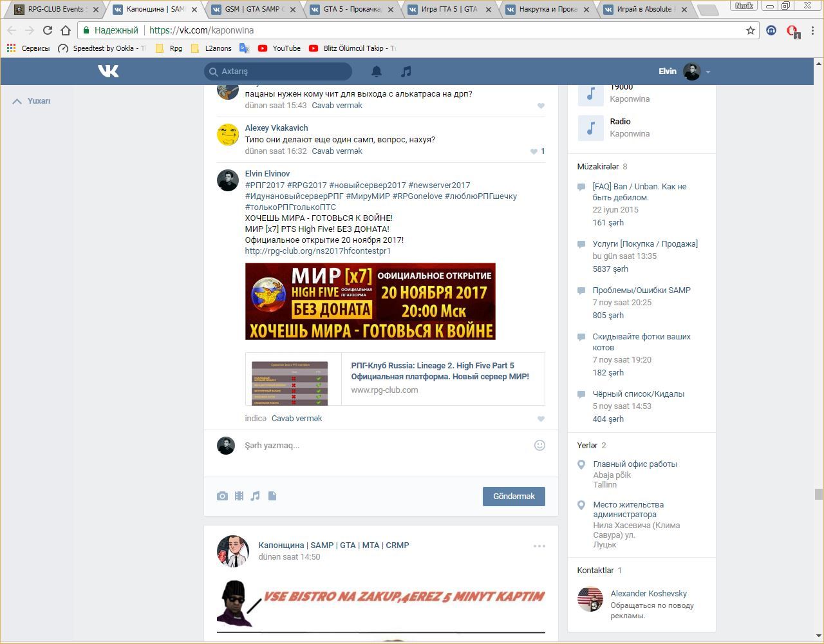Open the Speedtest by Ookla bookmark

(102, 48)
